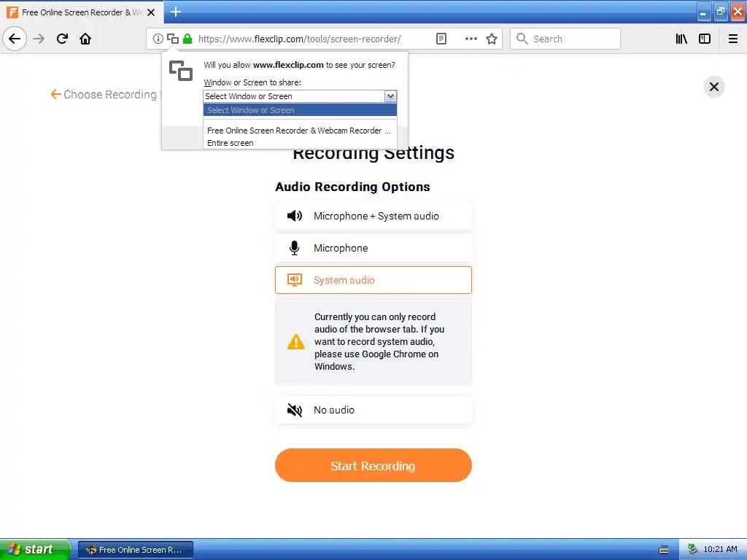Select Microphone + System audio option
747x560 pixels.
pos(373,216)
